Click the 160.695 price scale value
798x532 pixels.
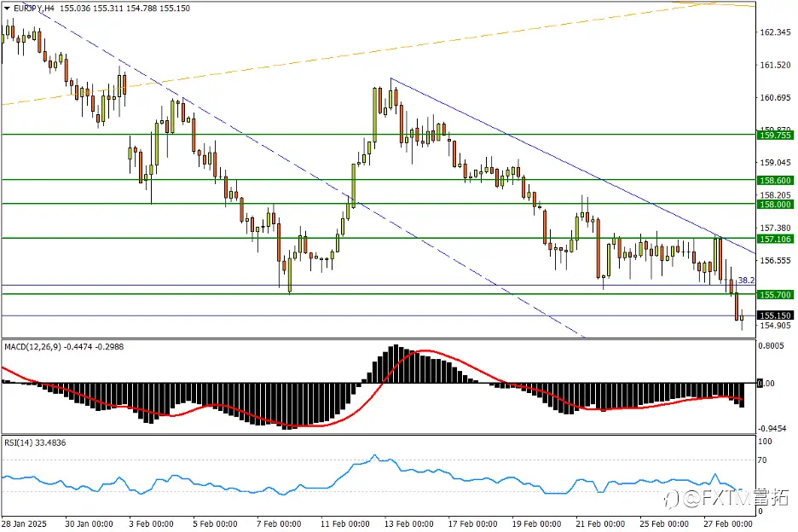pos(775,98)
